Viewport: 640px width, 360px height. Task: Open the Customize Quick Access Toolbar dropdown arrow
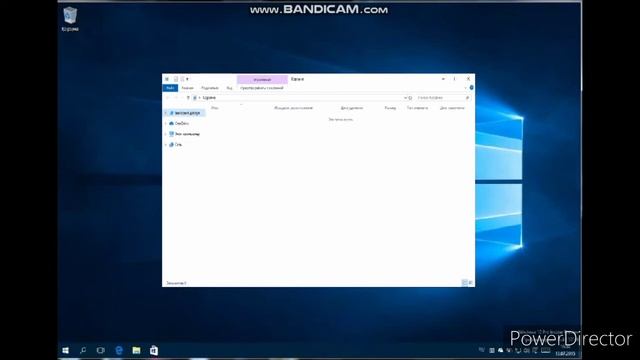tap(187, 79)
